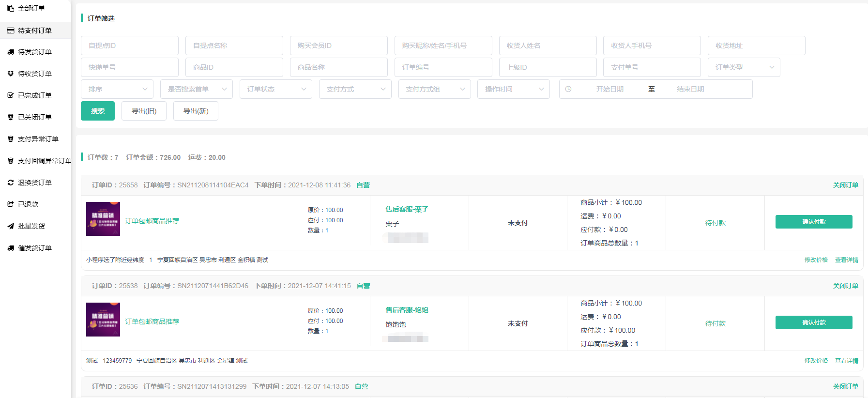Screen dimensions: 868x398
Task: Click the checkmark icon beside 已完成订单
Action: [x=11, y=95]
